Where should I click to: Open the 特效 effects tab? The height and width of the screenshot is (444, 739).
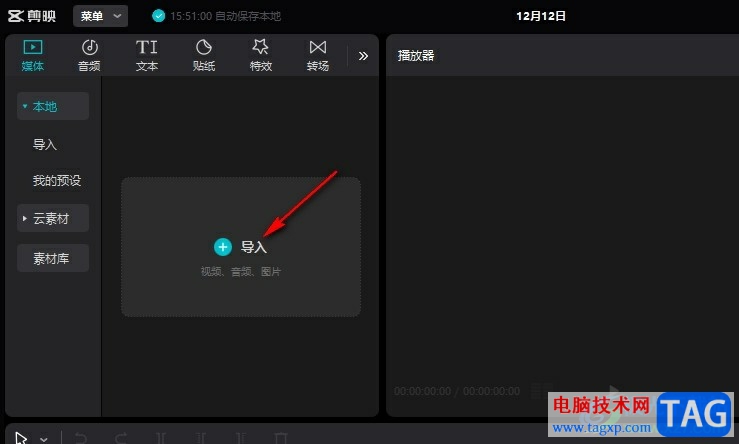261,56
